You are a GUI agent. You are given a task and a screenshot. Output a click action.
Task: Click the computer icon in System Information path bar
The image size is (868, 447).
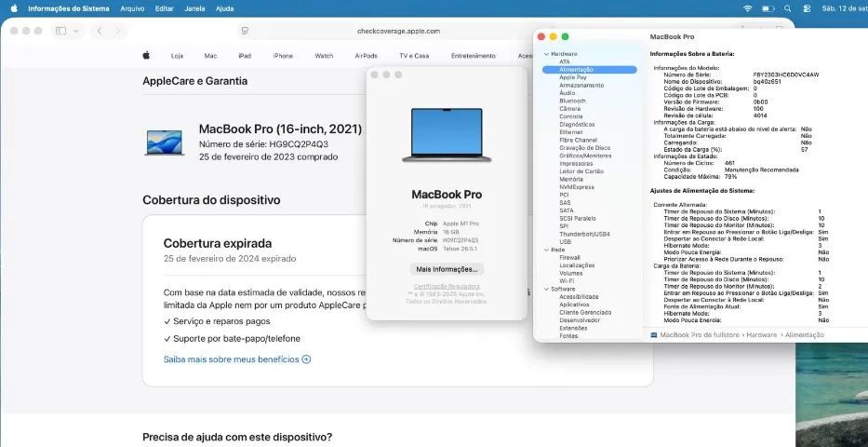(x=654, y=335)
